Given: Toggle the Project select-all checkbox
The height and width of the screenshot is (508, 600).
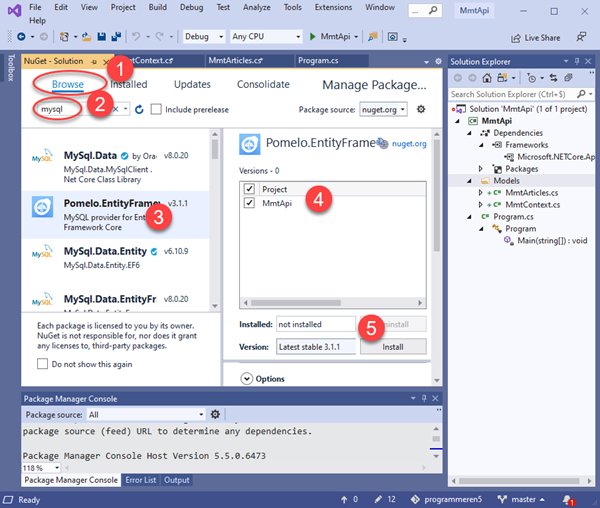Looking at the screenshot, I should click(249, 189).
